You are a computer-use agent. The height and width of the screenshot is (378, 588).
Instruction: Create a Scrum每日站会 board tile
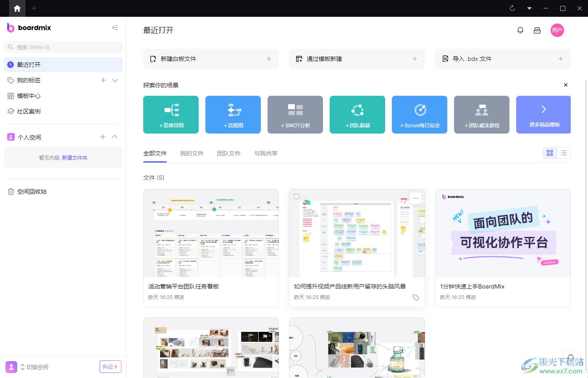420,115
